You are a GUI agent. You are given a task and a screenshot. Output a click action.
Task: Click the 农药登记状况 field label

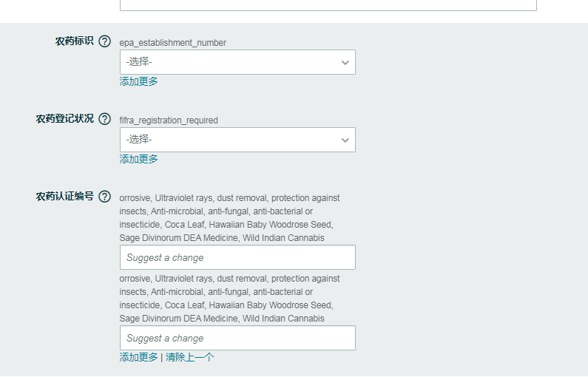[64, 119]
